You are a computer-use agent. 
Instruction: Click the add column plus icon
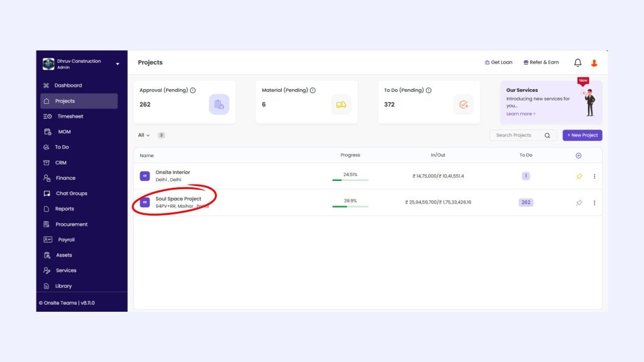click(x=579, y=155)
